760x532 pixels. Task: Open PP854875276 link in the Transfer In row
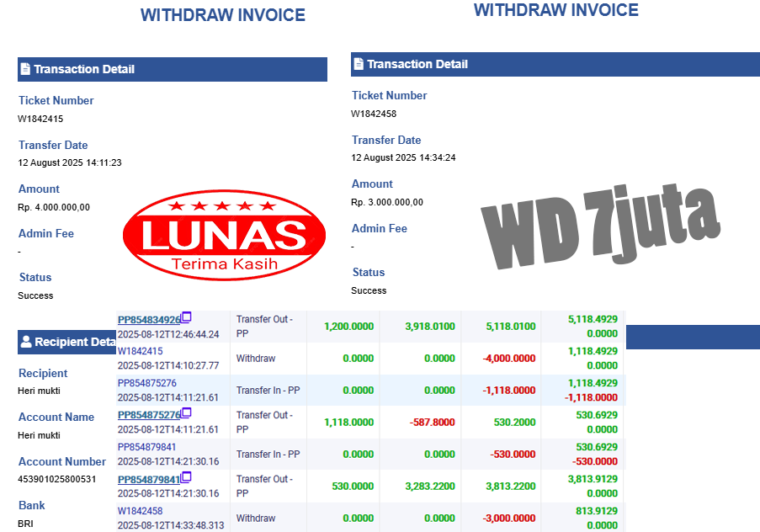146,383
